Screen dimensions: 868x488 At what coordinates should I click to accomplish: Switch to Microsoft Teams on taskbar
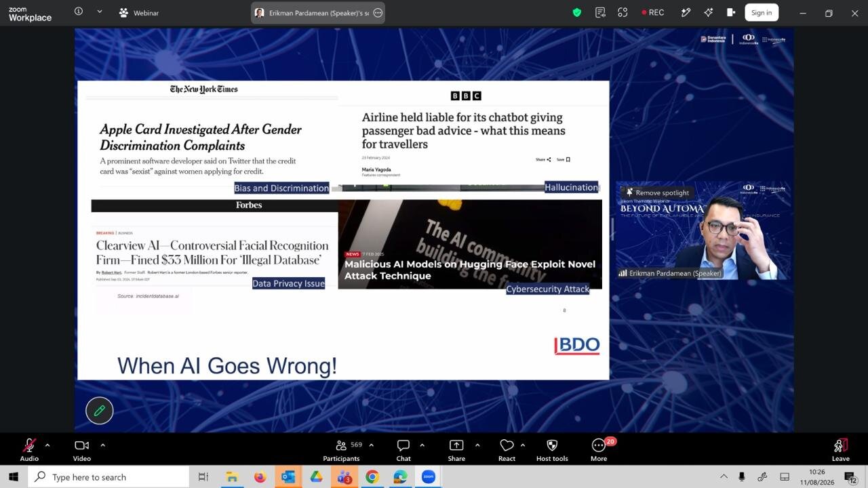(x=344, y=477)
